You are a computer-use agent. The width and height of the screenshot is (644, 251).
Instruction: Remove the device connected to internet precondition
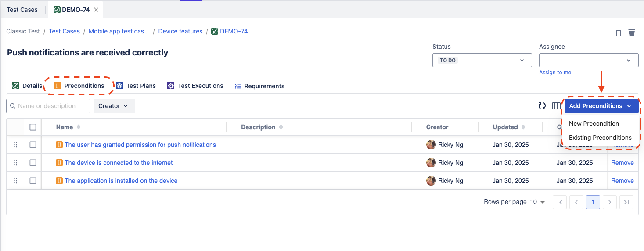622,163
